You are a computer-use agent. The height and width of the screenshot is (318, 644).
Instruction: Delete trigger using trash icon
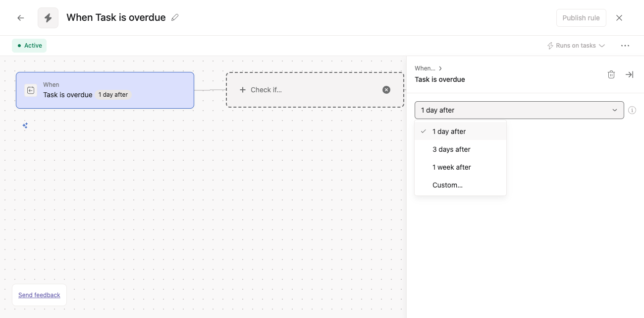(x=611, y=74)
